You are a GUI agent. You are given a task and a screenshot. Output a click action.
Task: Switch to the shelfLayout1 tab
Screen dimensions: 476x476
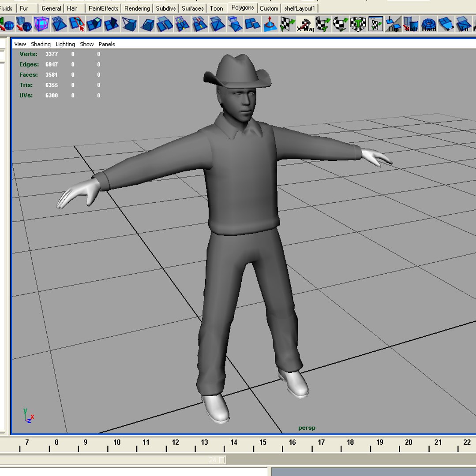coord(300,8)
